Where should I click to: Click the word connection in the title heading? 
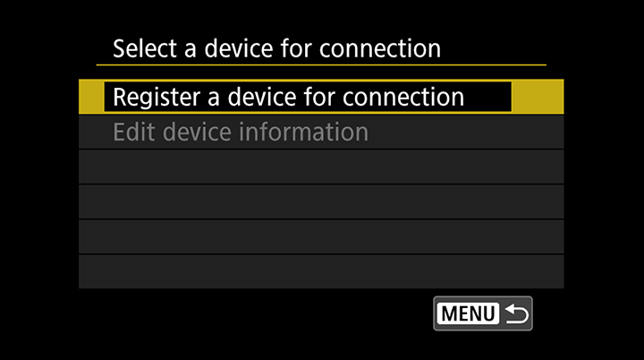click(380, 48)
